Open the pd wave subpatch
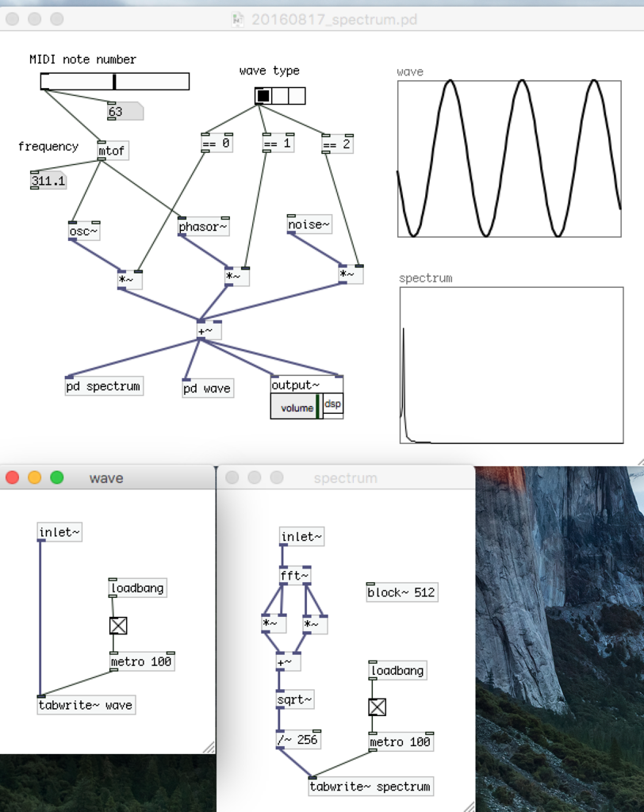Viewport: 644px width, 812px height. (x=206, y=388)
